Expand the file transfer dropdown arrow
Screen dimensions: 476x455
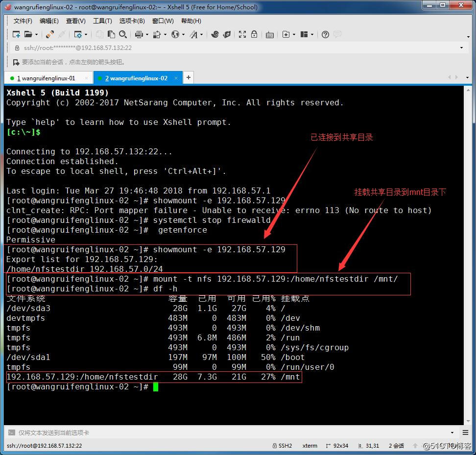[165, 35]
